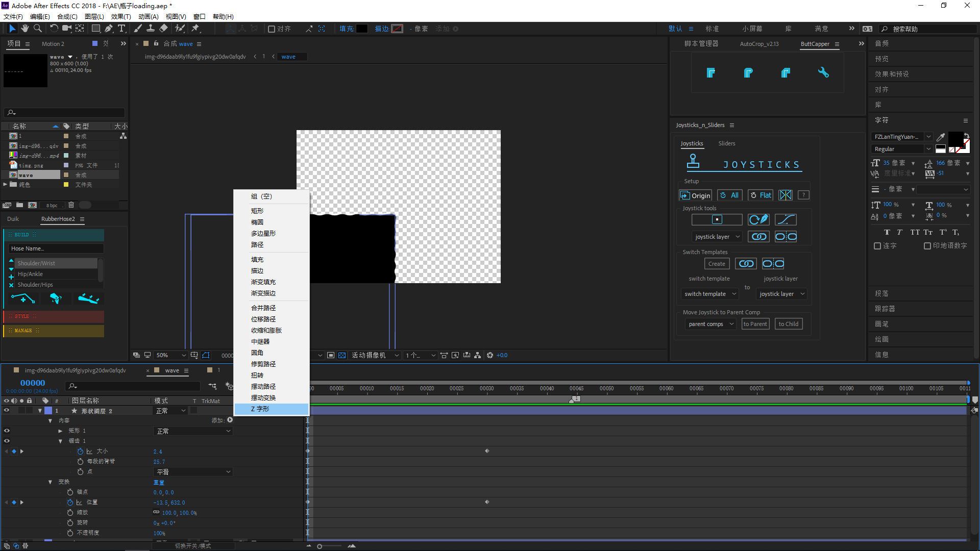Screen dimensions: 980x551
Task: Select the Type text tool
Action: click(x=121, y=29)
